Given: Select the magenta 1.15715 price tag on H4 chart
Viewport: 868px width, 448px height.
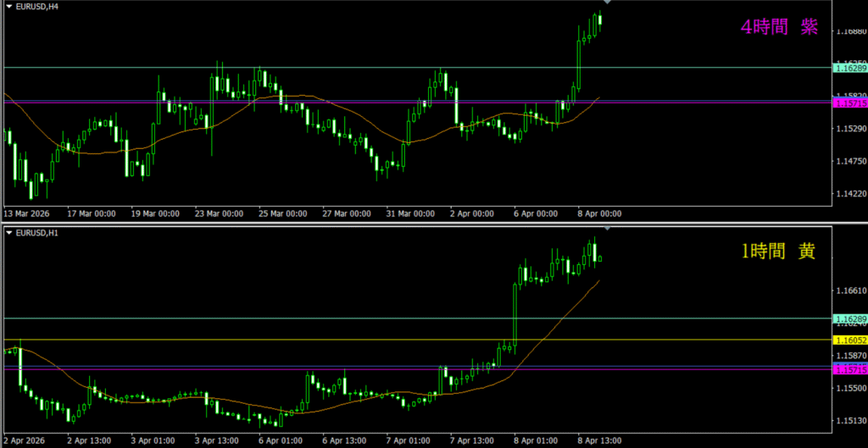Looking at the screenshot, I should point(850,102).
